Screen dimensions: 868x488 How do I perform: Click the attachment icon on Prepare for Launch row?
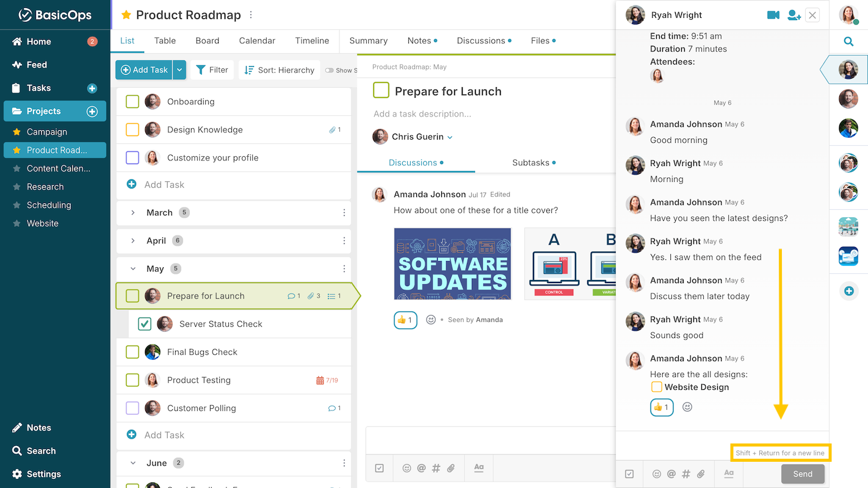(x=314, y=296)
